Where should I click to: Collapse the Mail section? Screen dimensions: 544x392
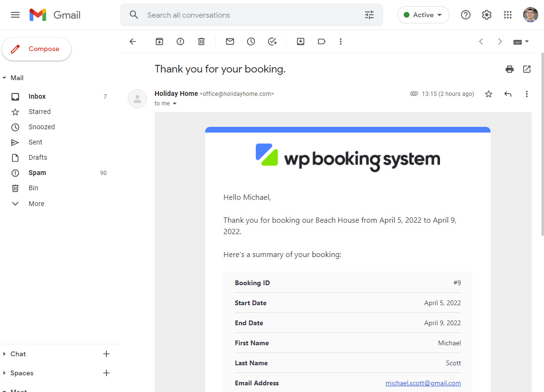point(4,78)
